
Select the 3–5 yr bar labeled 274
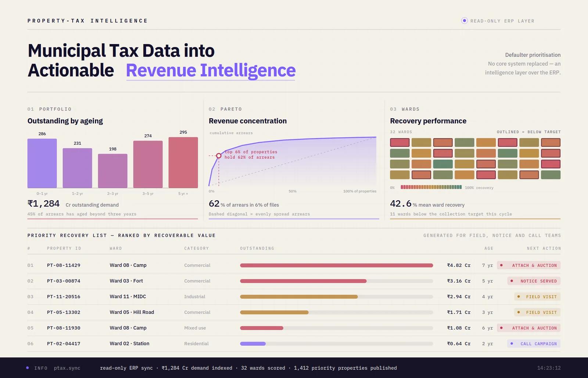coord(148,165)
